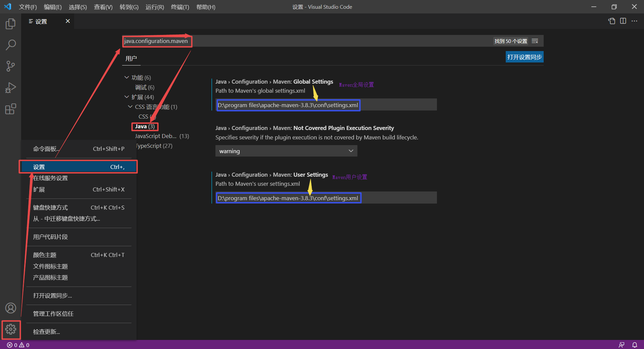
Task: Click the Manage gear icon
Action: 10,329
